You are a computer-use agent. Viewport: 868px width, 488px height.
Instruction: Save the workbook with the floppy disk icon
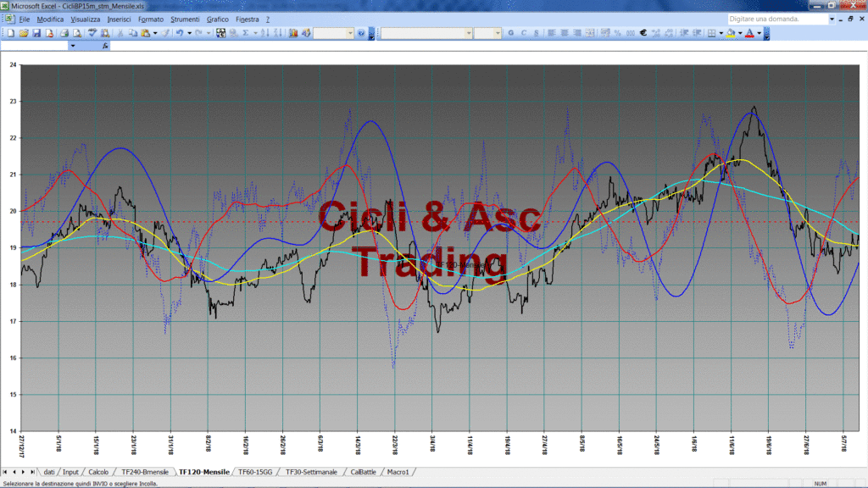click(x=36, y=33)
